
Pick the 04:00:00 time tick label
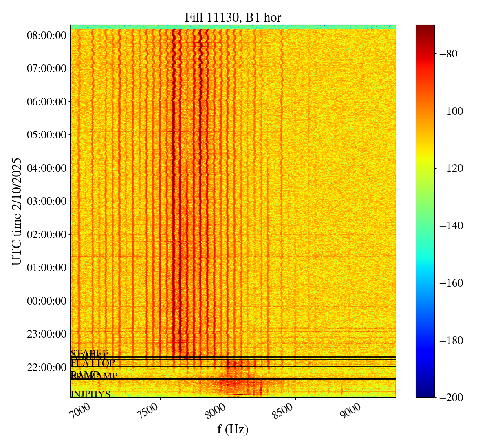click(46, 168)
